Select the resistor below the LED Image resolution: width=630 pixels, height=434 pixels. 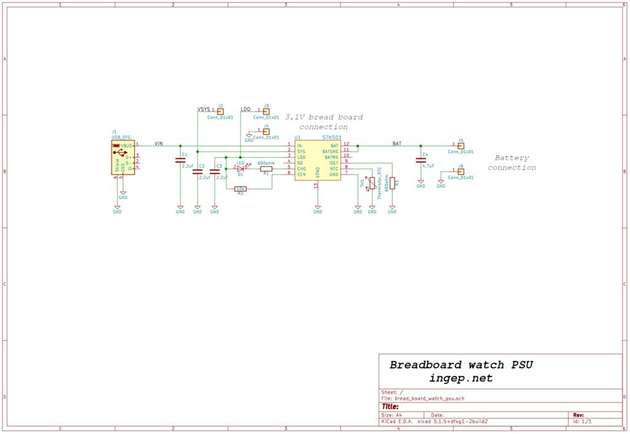tap(240, 189)
